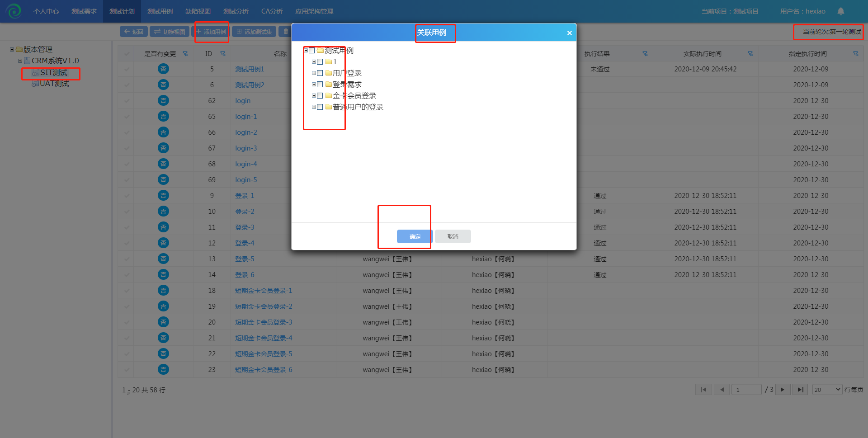The image size is (868, 438).
Task: Select the UAT测试 label in the sidebar
Action: (x=54, y=84)
